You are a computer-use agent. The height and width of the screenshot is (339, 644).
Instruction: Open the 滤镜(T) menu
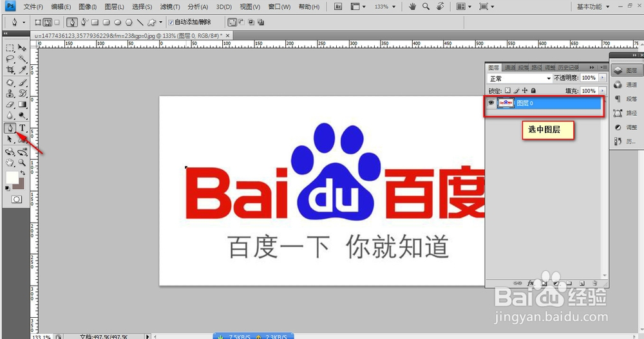tap(170, 6)
